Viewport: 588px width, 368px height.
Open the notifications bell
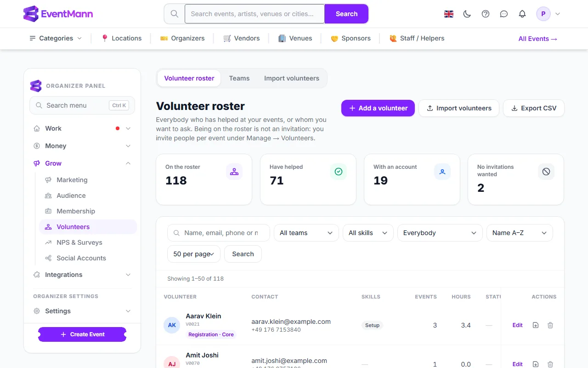pos(522,14)
